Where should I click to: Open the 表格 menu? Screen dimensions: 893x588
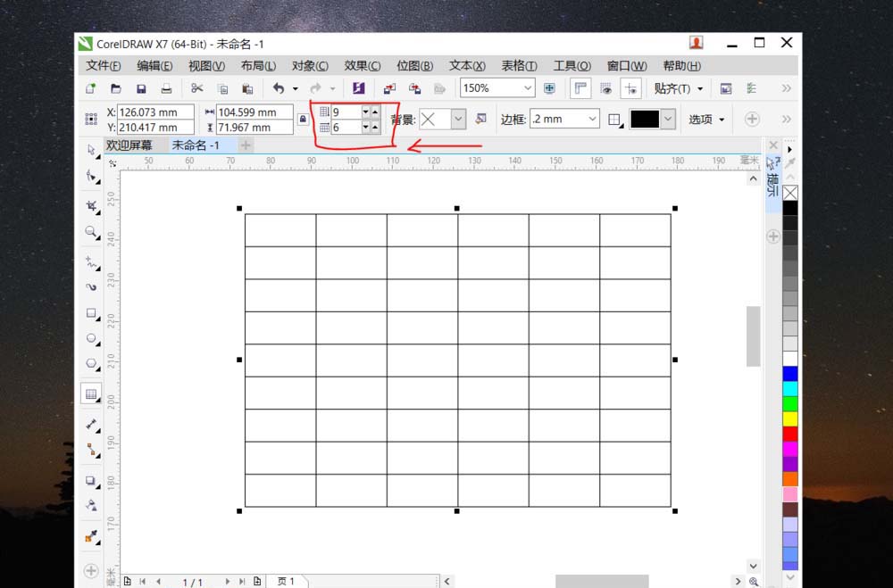519,65
